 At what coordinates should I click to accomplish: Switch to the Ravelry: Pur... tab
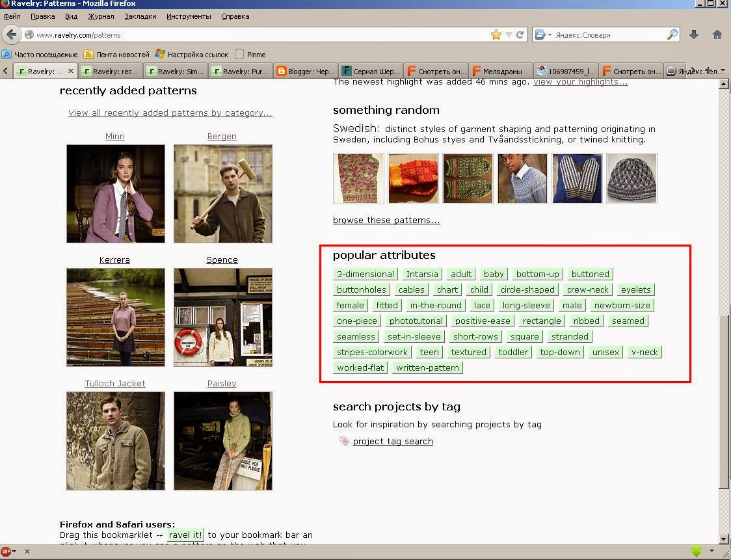tap(241, 72)
